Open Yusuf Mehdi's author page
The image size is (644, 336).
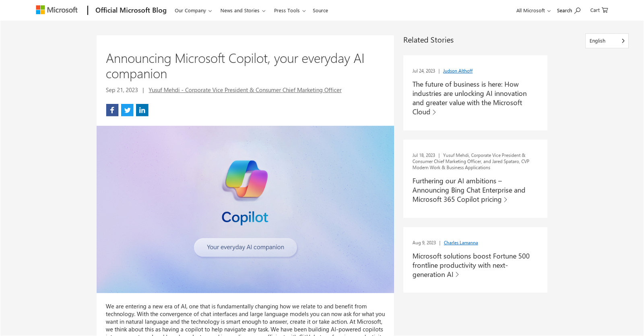(245, 90)
